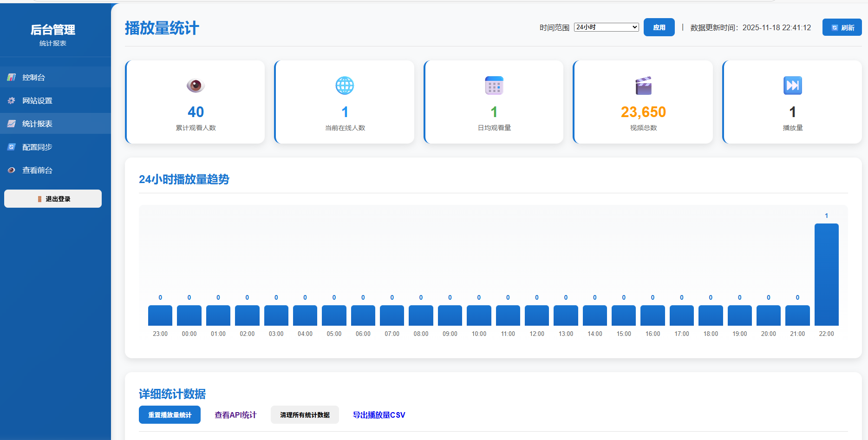Click the globe icon for 当前在线人数

pyautogui.click(x=345, y=85)
